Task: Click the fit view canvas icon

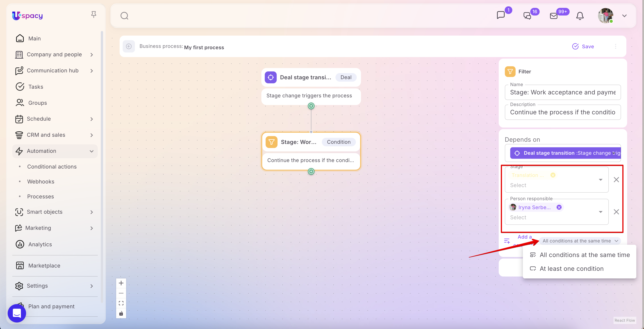Action: click(x=121, y=303)
